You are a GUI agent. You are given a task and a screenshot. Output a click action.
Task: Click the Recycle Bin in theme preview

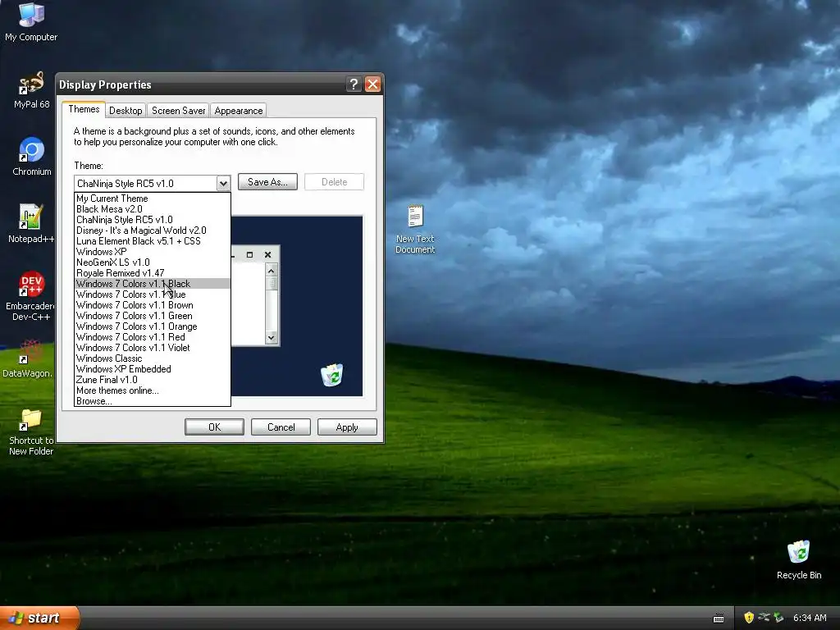click(x=332, y=375)
